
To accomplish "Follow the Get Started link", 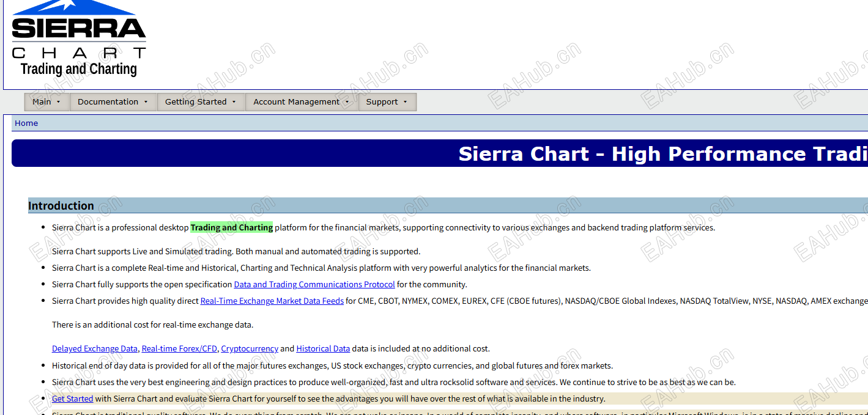I will click(x=73, y=398).
